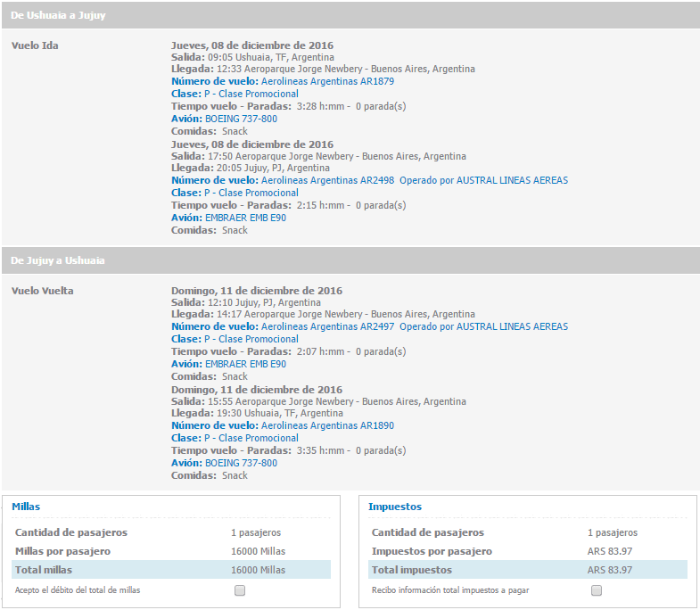700x610 pixels.
Task: Click 'Avión: EMBRAER EMB E90' under flight AR2497
Action: (228, 364)
